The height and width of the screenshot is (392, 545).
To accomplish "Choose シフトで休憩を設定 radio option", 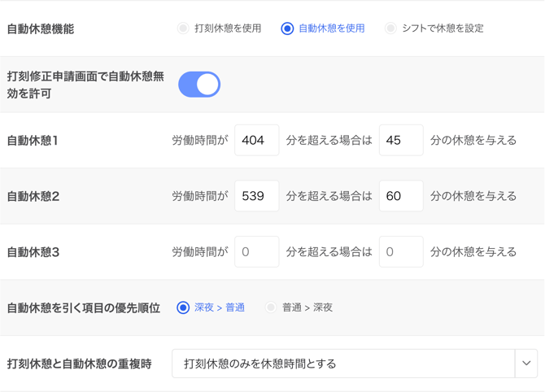I will point(390,28).
